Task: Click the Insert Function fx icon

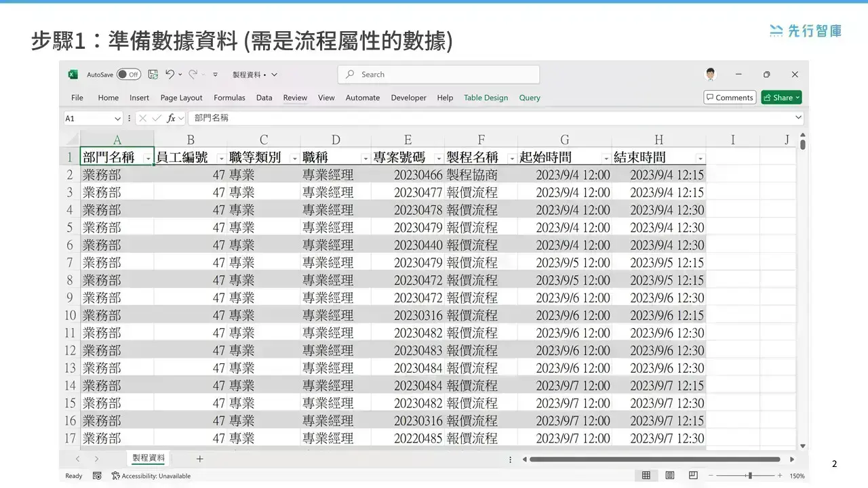Action: coord(172,118)
